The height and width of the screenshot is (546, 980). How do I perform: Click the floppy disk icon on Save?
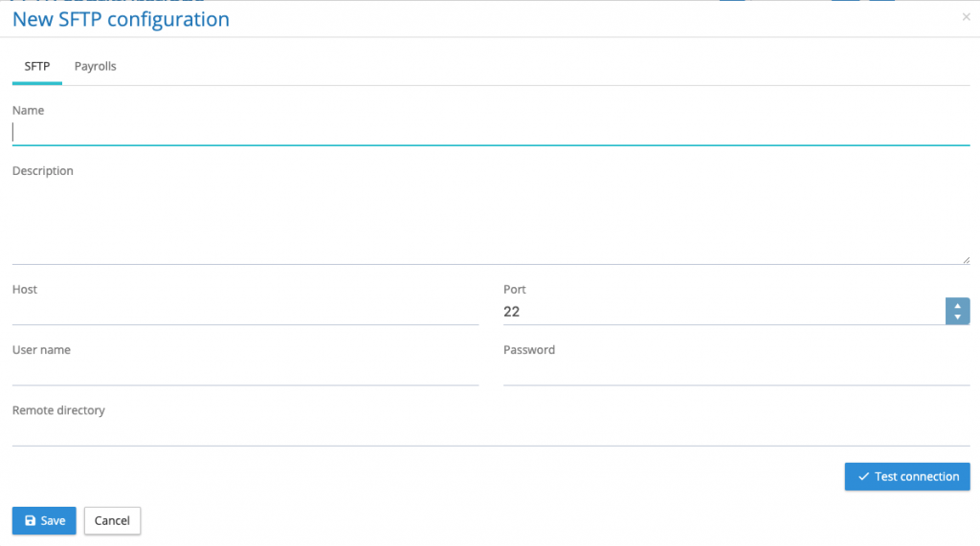(30, 521)
